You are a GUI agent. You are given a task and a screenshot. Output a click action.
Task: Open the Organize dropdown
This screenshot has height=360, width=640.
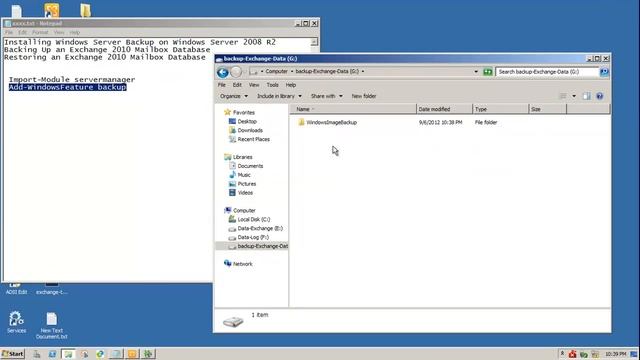point(234,96)
